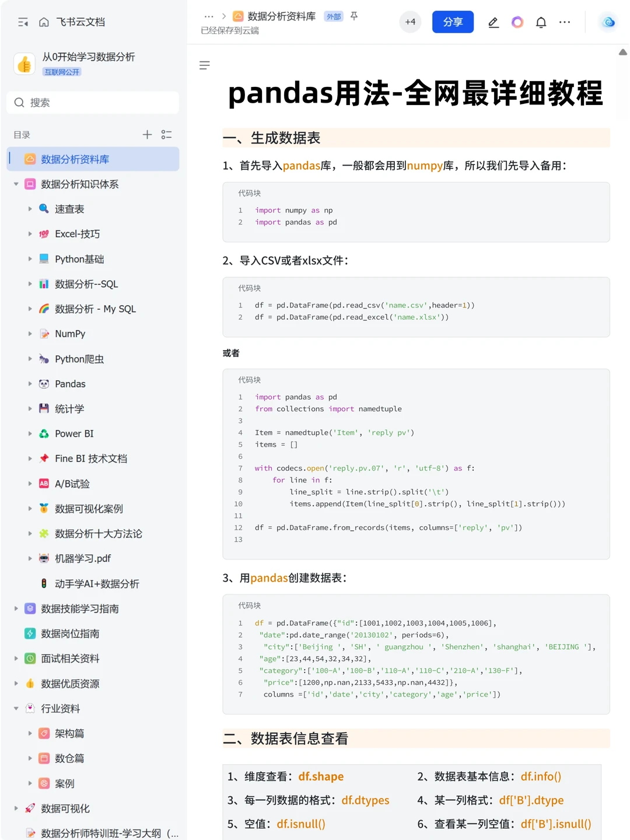The width and height of the screenshot is (630, 840).
Task: Expand the Python基础 tree item
Action: click(x=31, y=259)
